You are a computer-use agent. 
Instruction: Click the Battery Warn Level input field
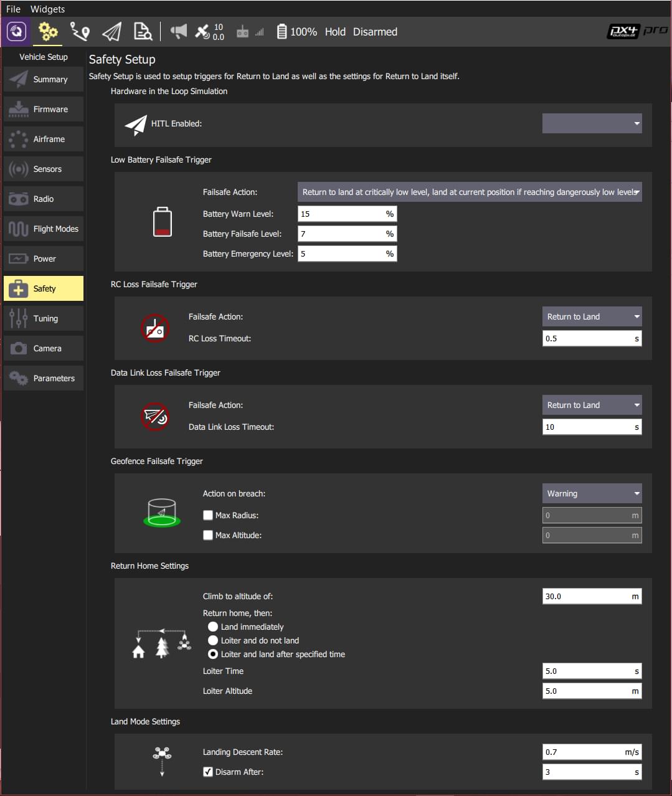click(341, 214)
